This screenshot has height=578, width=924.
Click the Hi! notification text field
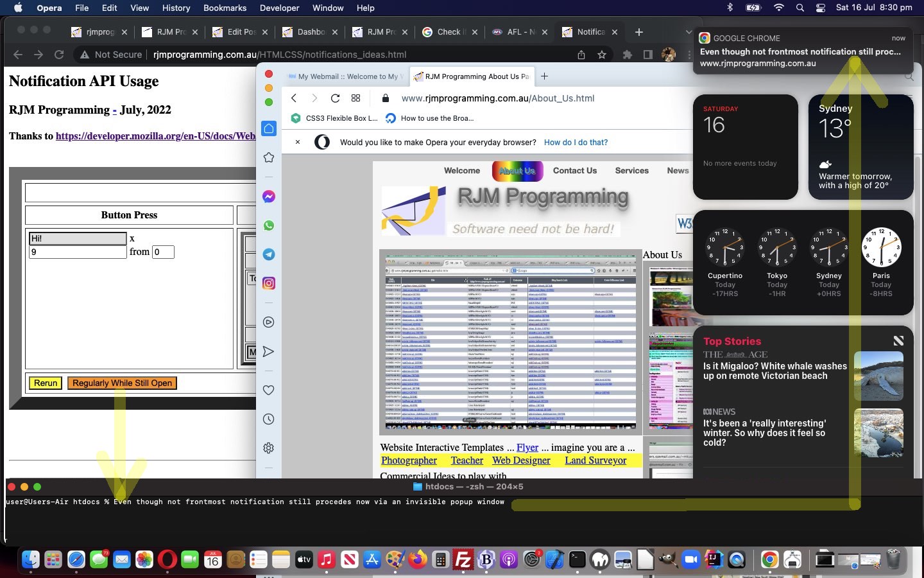coord(78,238)
